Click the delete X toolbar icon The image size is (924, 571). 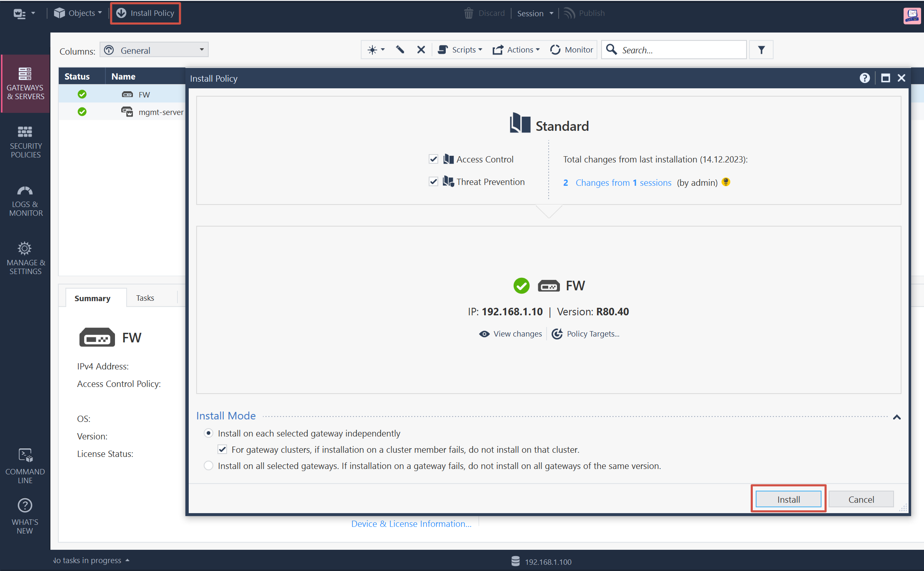[421, 50]
